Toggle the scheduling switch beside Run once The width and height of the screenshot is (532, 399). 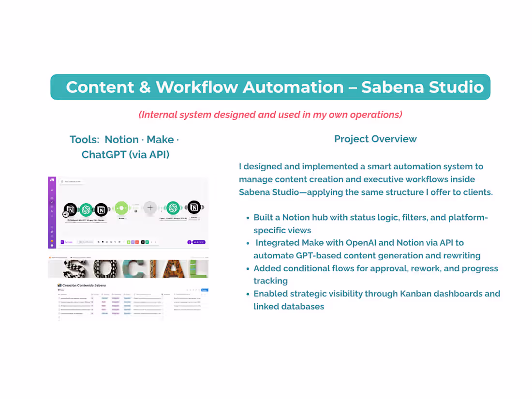tap(79, 242)
